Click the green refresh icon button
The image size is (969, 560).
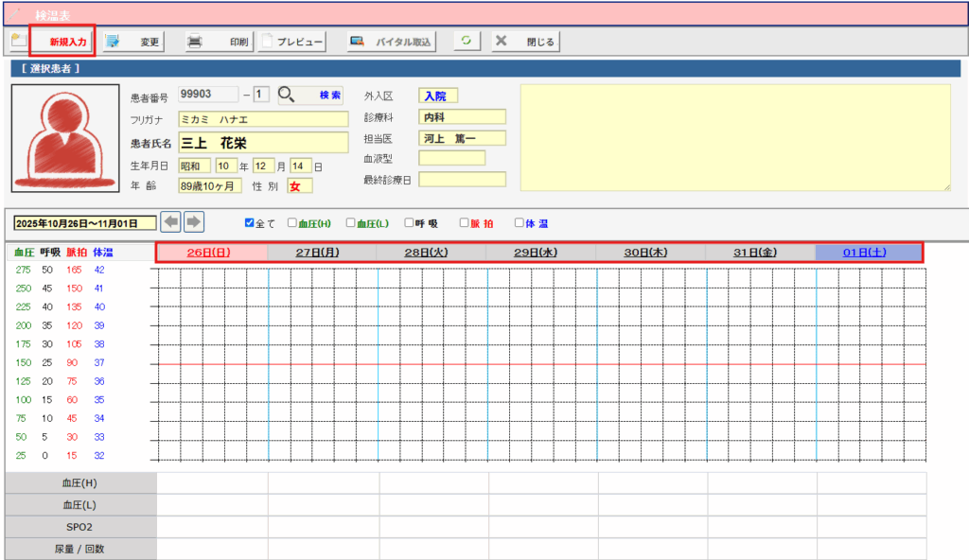(467, 42)
